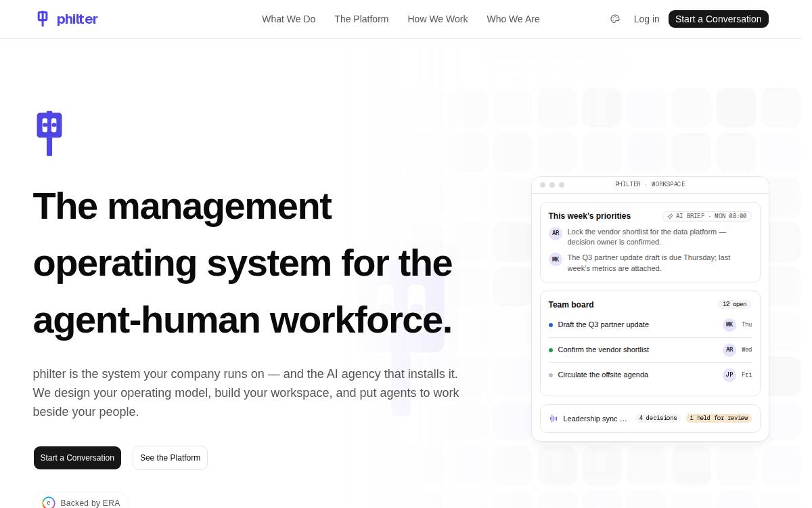
Task: Click blue status dot for Draft Q3 update
Action: [x=551, y=325]
